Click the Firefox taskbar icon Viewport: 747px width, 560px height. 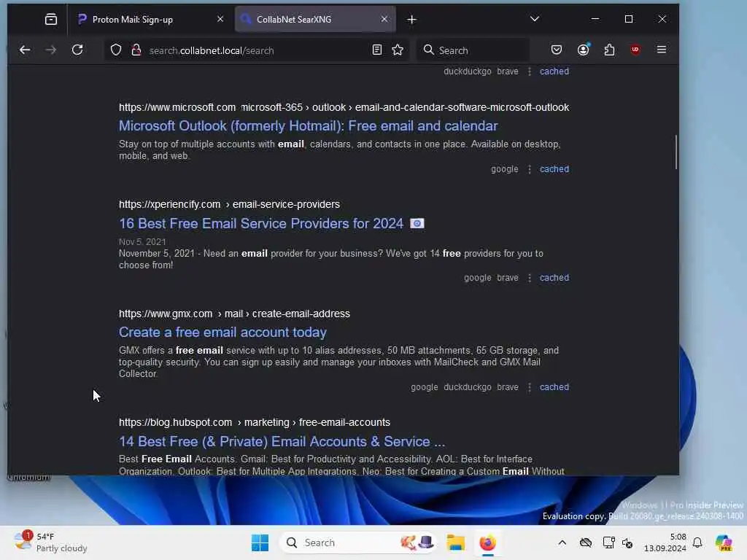(x=488, y=542)
